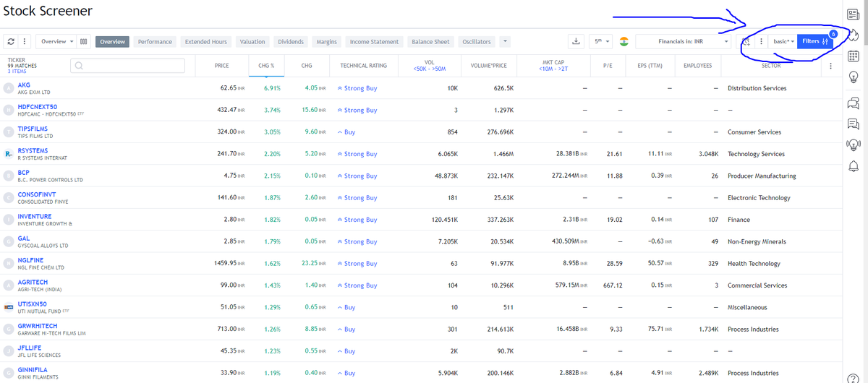Click the right sidebar vertical scrollbar
Screen dimensions: 868x383
pyautogui.click(x=866, y=191)
